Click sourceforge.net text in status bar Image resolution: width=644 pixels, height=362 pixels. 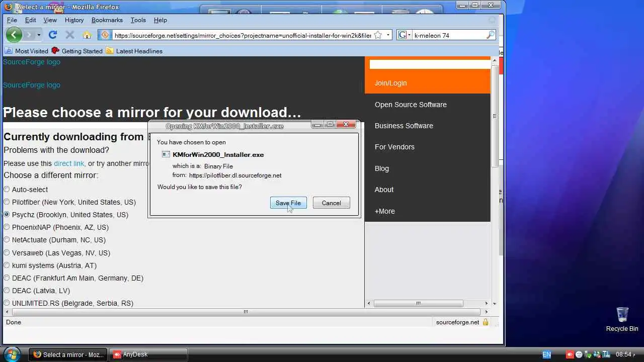coord(457,322)
